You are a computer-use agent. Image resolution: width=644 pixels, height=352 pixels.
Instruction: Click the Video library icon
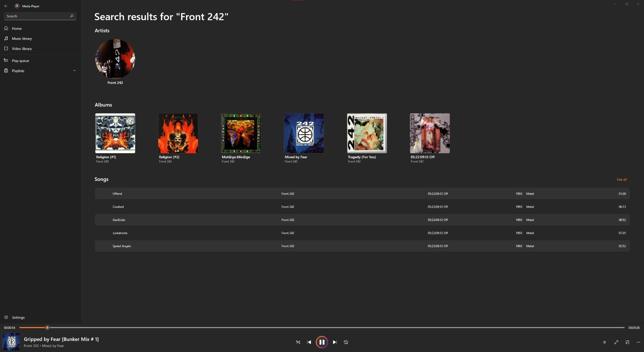coord(6,49)
